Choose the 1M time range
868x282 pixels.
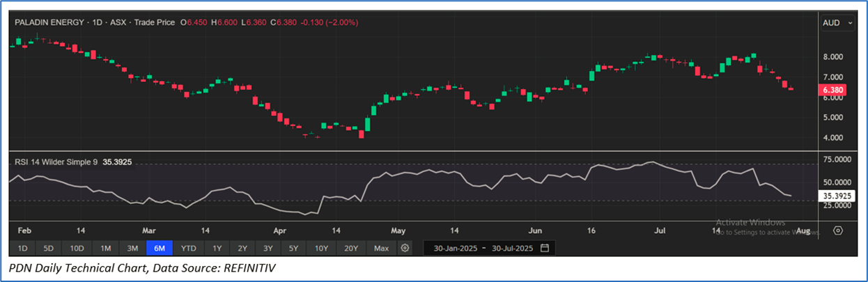[106, 248]
